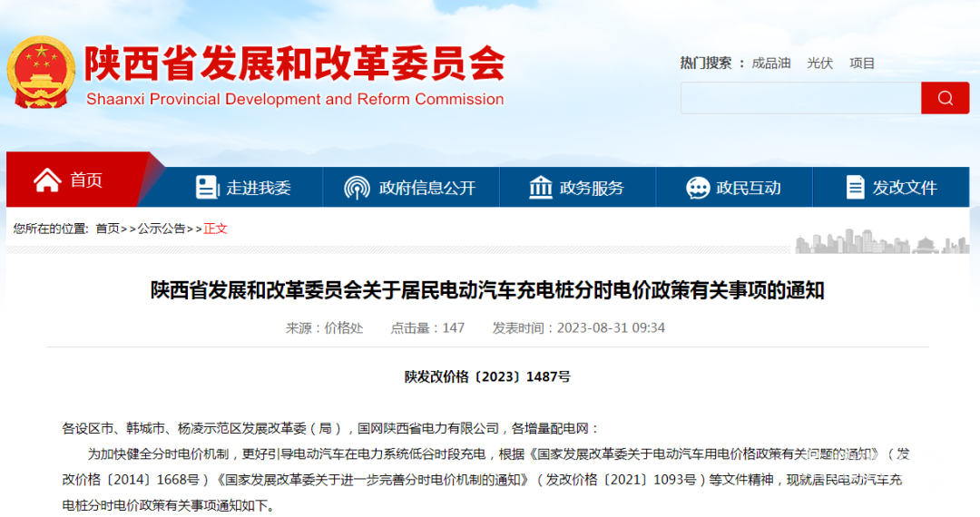The height and width of the screenshot is (517, 980).
Task: Click the 热门搜索 label
Action: click(x=706, y=63)
